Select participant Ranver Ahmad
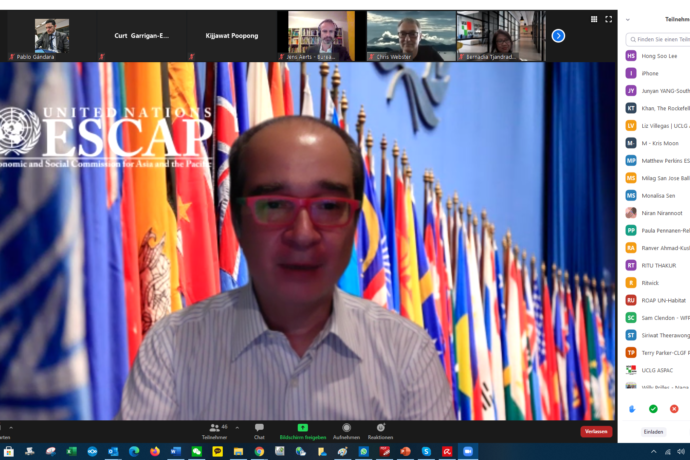690x460 pixels. 657,248
